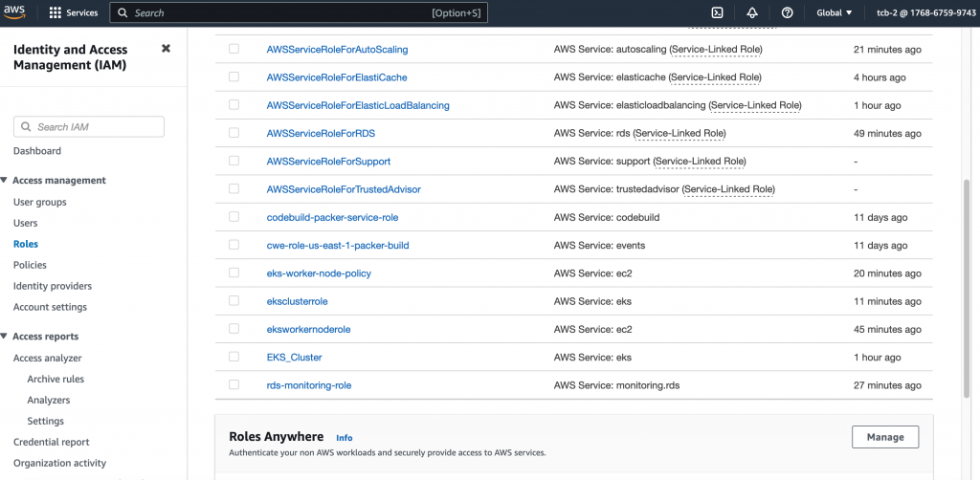Collapse the Access management section
Screen dimensions: 980x480
[5, 181]
